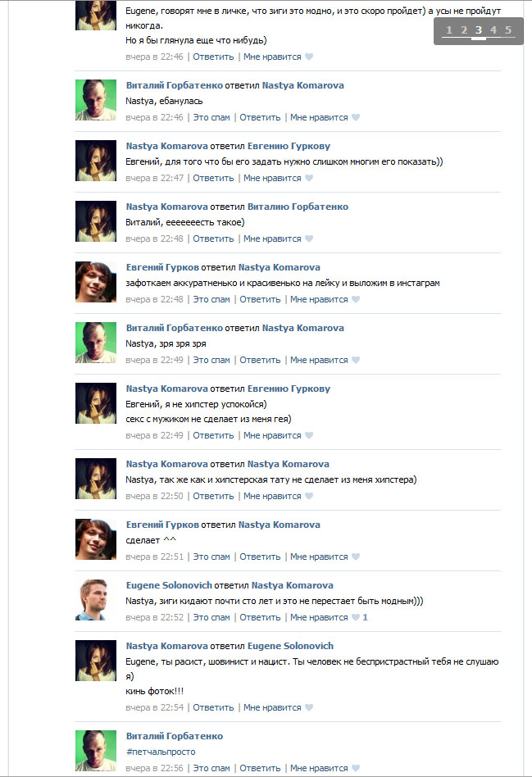Switch to page 4 of the comments
This screenshot has width=532, height=777.
pos(493,30)
